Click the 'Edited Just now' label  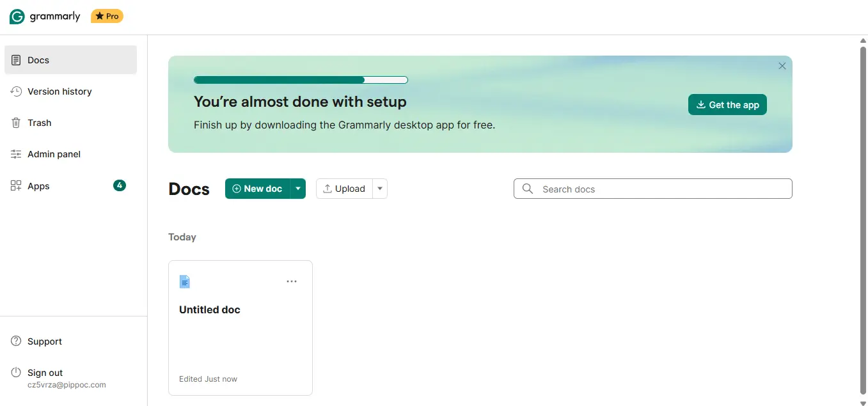[x=208, y=379]
